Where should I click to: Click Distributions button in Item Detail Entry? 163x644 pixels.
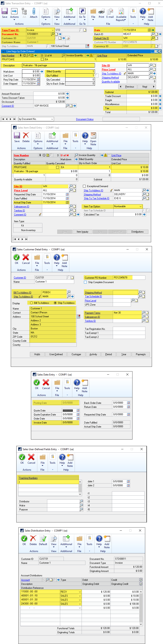coord(137,232)
